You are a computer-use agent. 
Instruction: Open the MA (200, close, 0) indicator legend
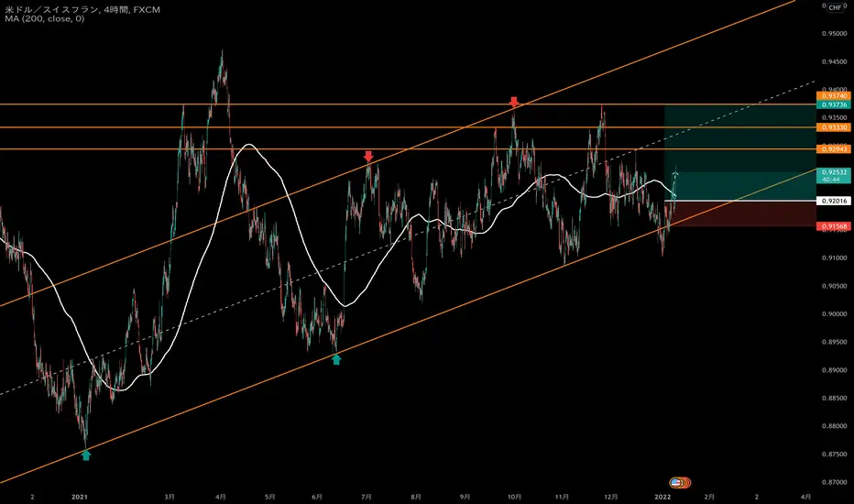[45, 18]
